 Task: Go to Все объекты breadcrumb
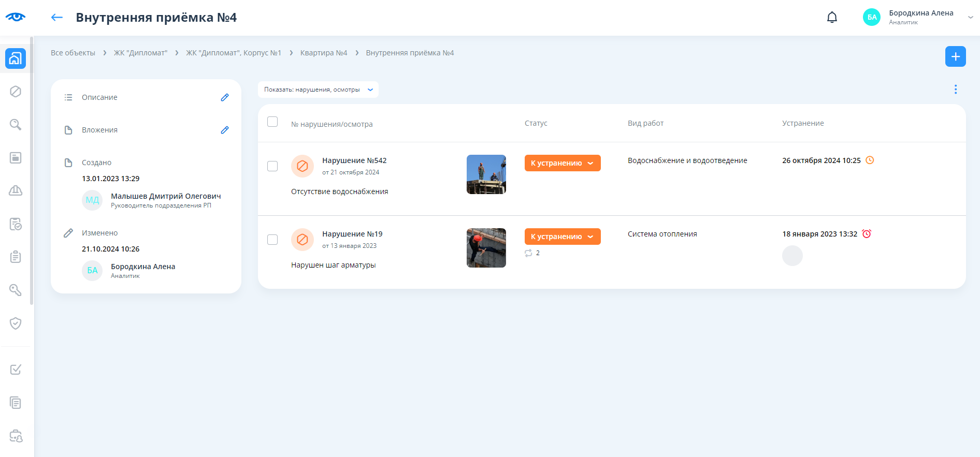click(x=73, y=53)
